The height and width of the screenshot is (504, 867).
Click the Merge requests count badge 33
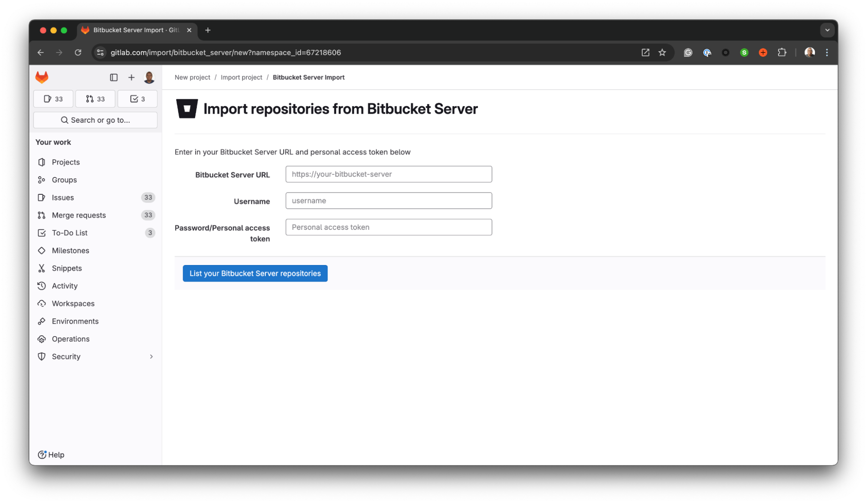[148, 216]
